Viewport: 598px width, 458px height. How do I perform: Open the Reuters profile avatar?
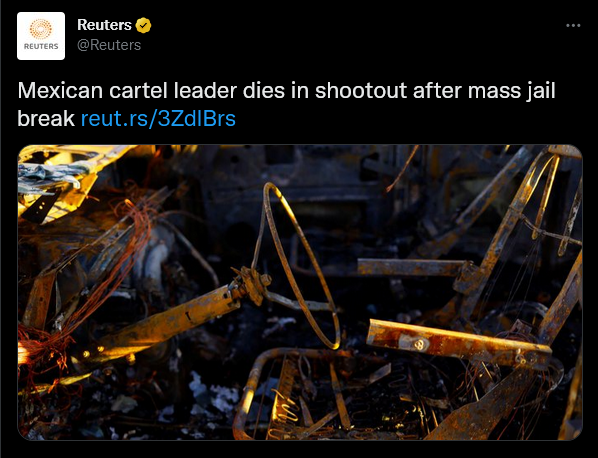[41, 36]
